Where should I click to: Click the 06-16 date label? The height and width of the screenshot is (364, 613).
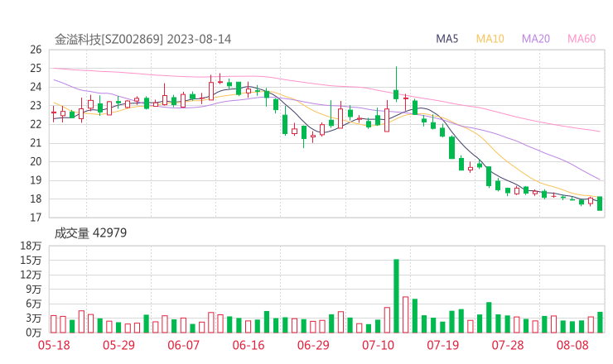coord(249,345)
